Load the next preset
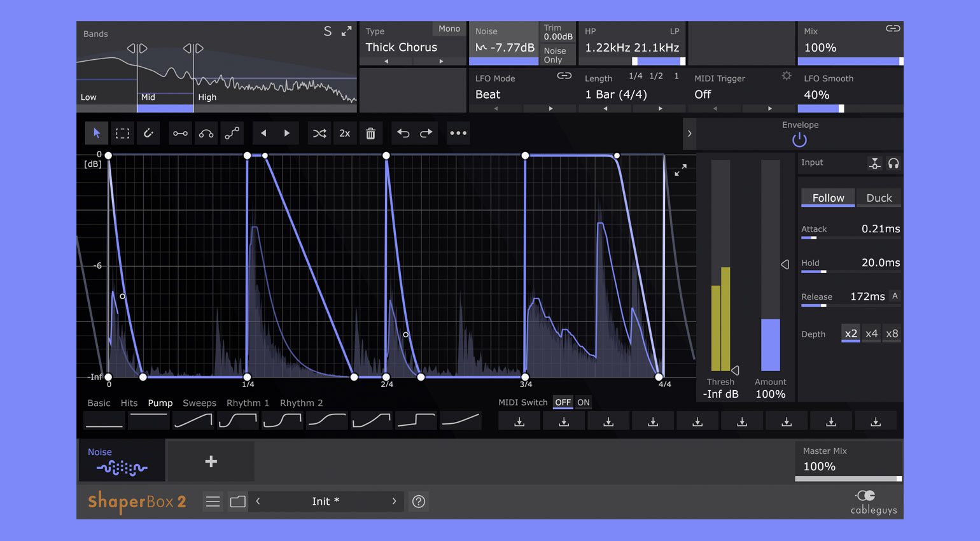The image size is (980, 541). [394, 502]
